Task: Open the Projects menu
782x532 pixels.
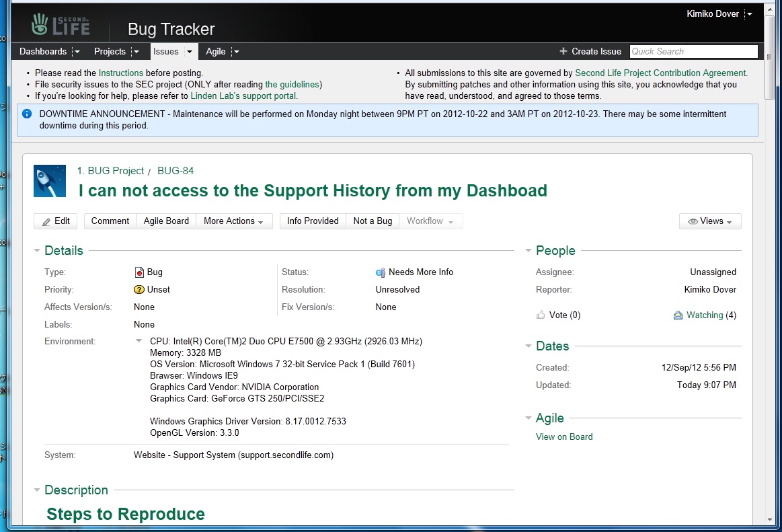Action: click(x=110, y=51)
